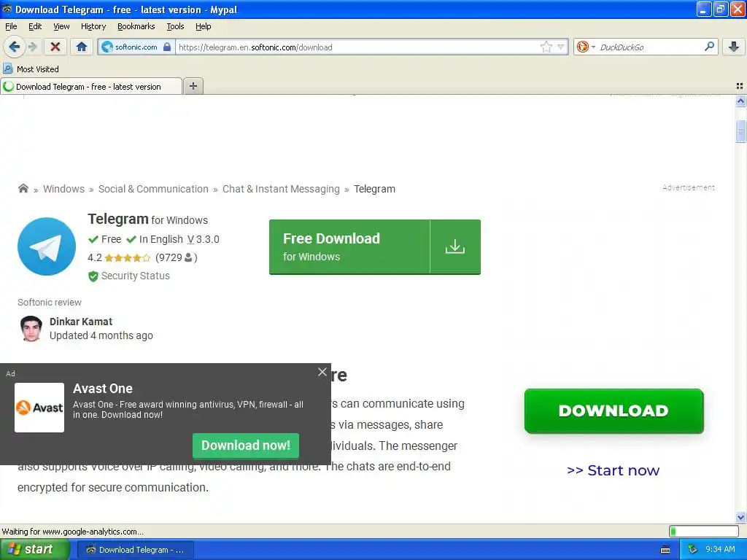Open the home page via house icon
Image resolution: width=747 pixels, height=560 pixels.
tap(82, 47)
